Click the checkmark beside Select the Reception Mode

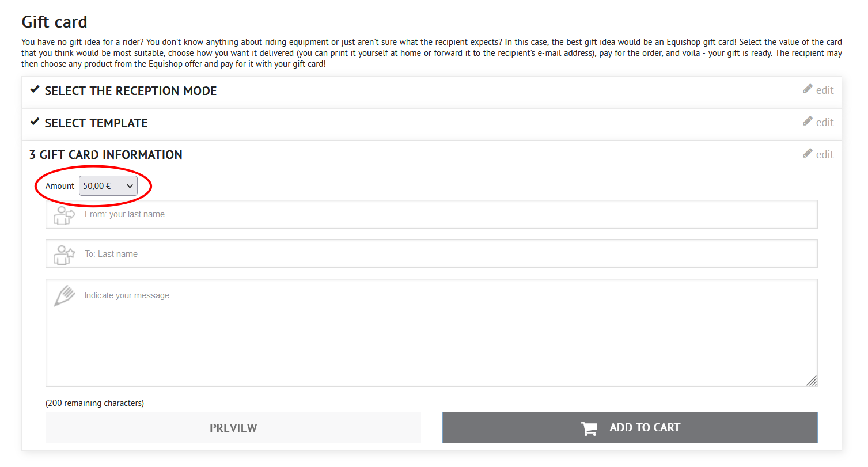point(35,90)
